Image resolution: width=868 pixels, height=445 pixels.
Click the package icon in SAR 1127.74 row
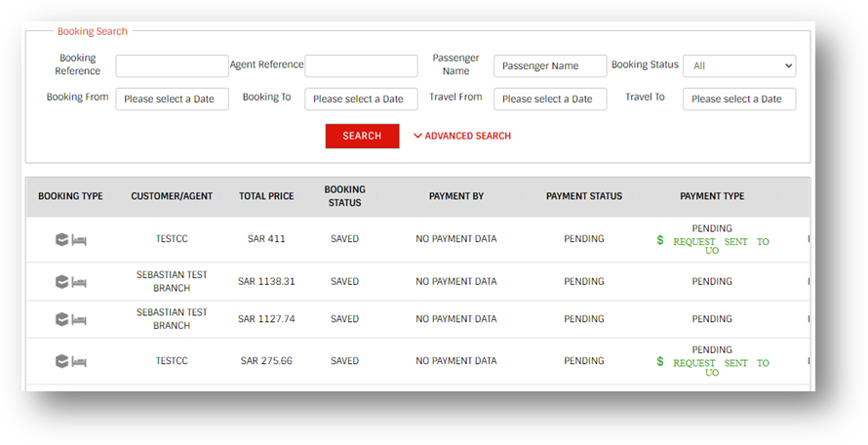coord(62,319)
